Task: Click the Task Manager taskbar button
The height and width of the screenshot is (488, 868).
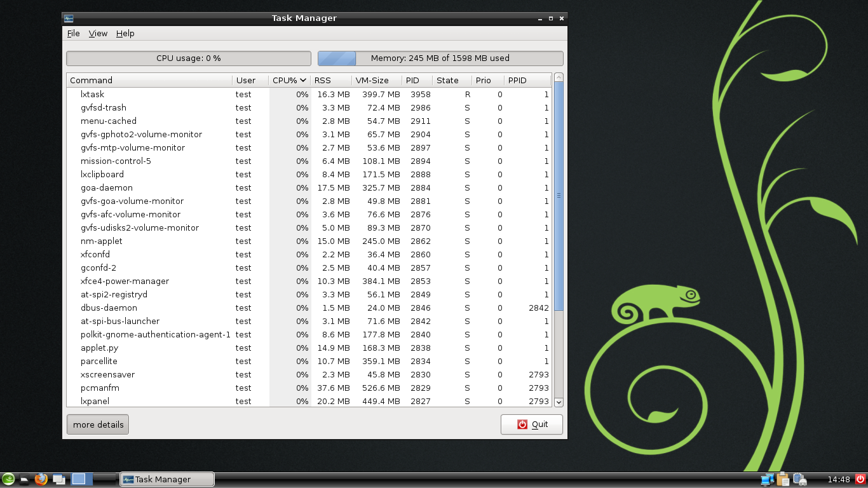Action: 167,479
